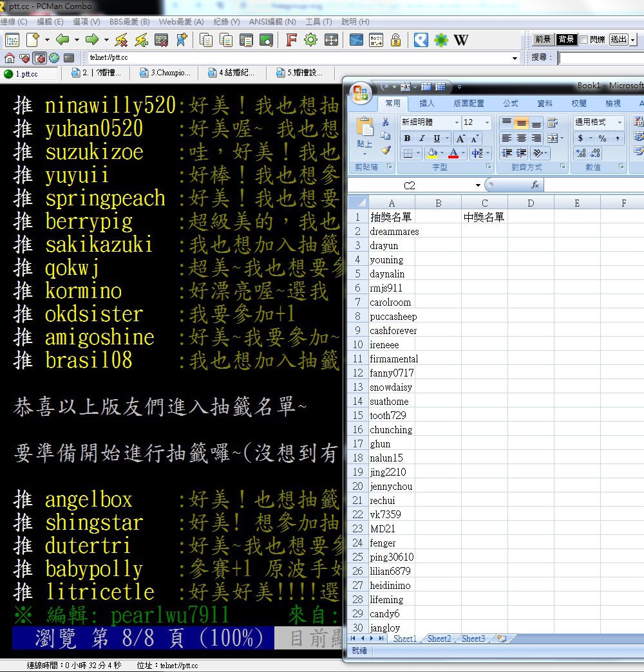Switch to the 插入 ribbon tab
Image resolution: width=644 pixels, height=672 pixels.
coord(427,104)
